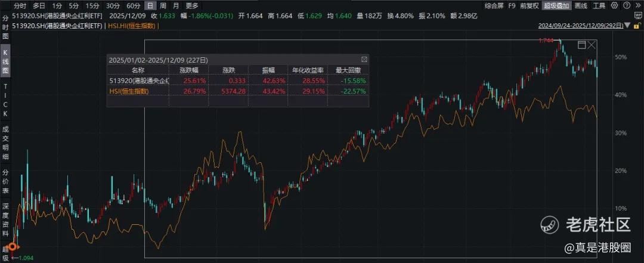Select the HSI(恒生指数) row in statistics table

pos(238,91)
